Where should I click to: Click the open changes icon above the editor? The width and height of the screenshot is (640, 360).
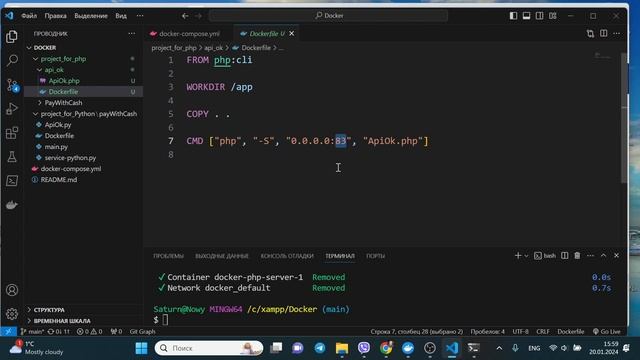[x=590, y=33]
